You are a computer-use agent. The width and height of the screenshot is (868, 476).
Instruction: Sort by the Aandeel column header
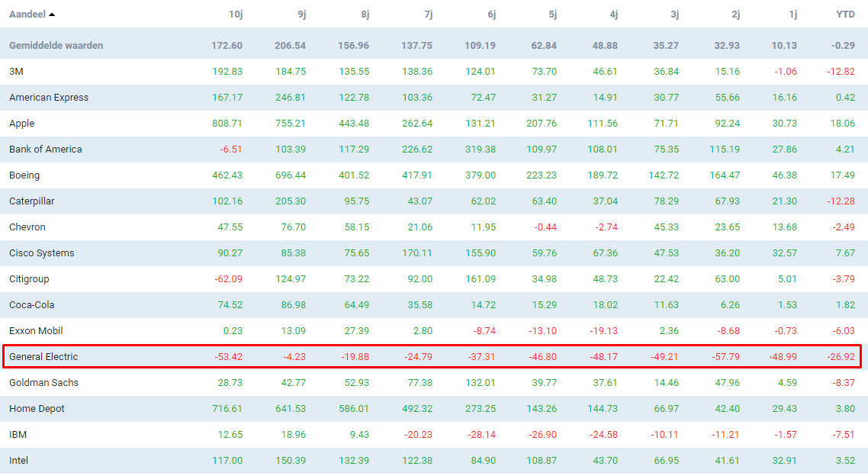tap(27, 14)
